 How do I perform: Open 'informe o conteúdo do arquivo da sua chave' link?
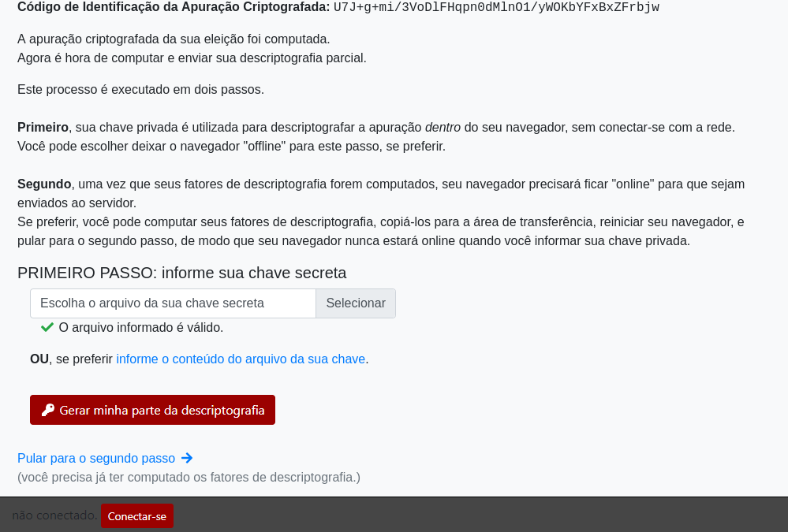click(x=241, y=359)
